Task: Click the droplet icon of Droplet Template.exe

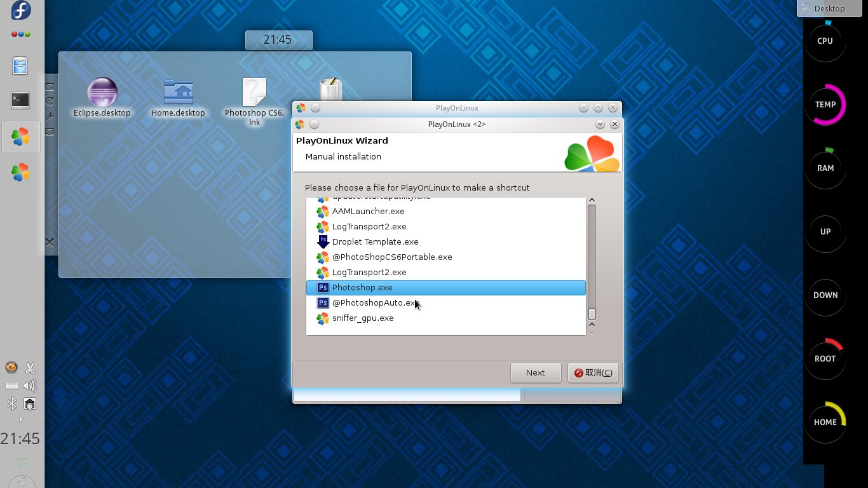Action: (x=323, y=241)
